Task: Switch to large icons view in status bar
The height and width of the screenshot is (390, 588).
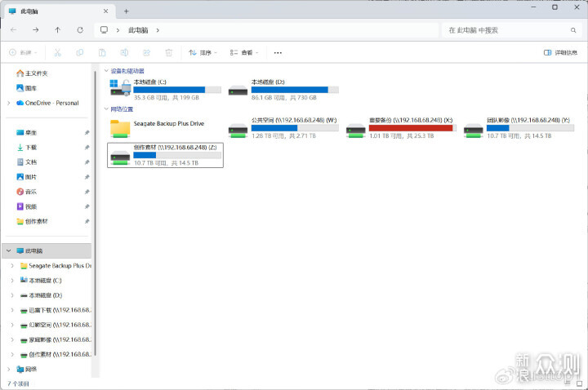Action: tap(579, 383)
